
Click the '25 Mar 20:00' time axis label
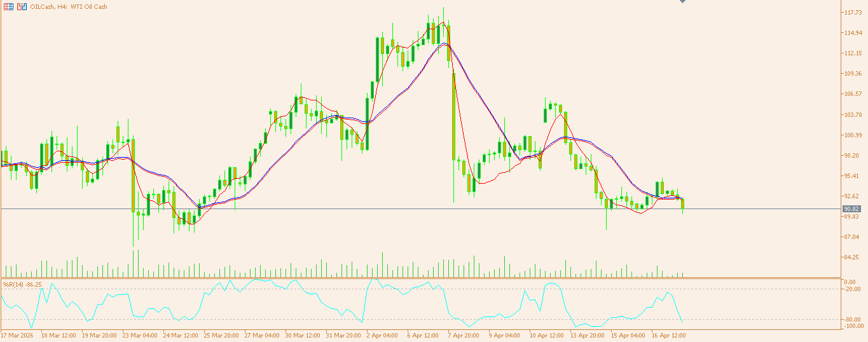click(x=222, y=335)
